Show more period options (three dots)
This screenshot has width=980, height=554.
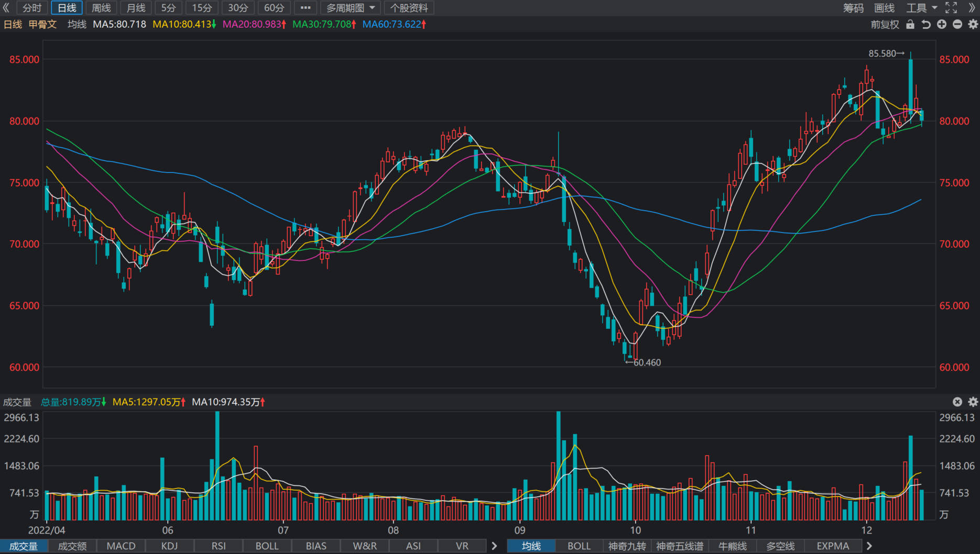(306, 8)
